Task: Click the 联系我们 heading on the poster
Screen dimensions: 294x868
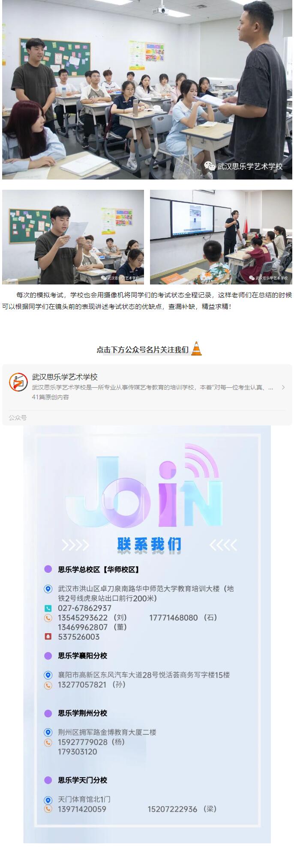Action: (x=149, y=545)
